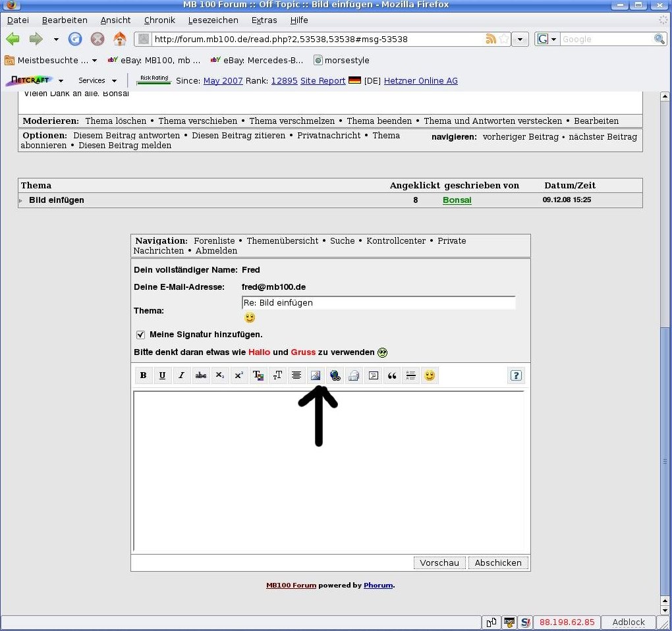
Task: Click the Italic formatting icon
Action: (x=182, y=375)
